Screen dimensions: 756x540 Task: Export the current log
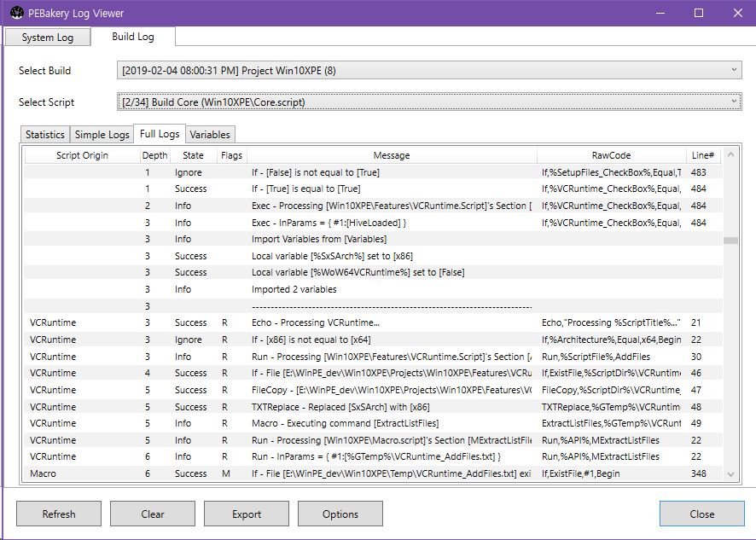point(246,514)
